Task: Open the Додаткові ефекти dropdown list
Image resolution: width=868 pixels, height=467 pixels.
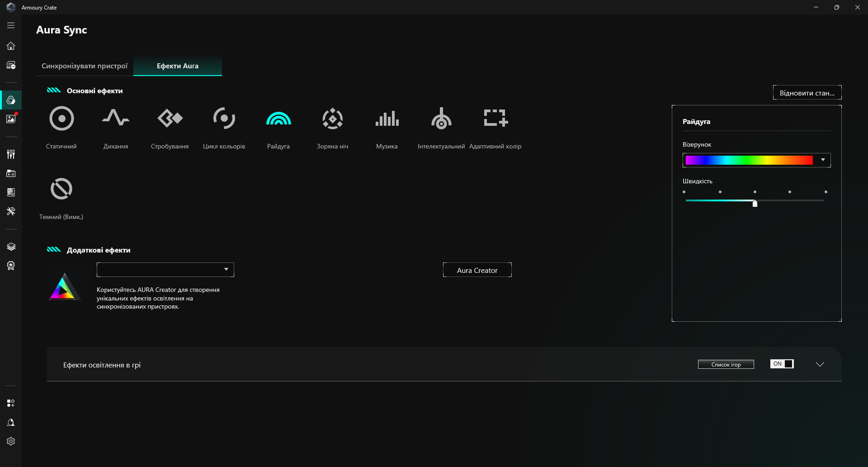Action: click(165, 270)
